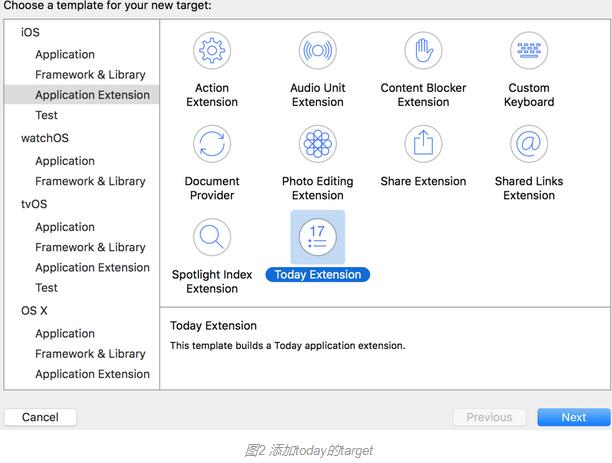Select iOS Framework & Library category
612x463 pixels.
(x=90, y=74)
